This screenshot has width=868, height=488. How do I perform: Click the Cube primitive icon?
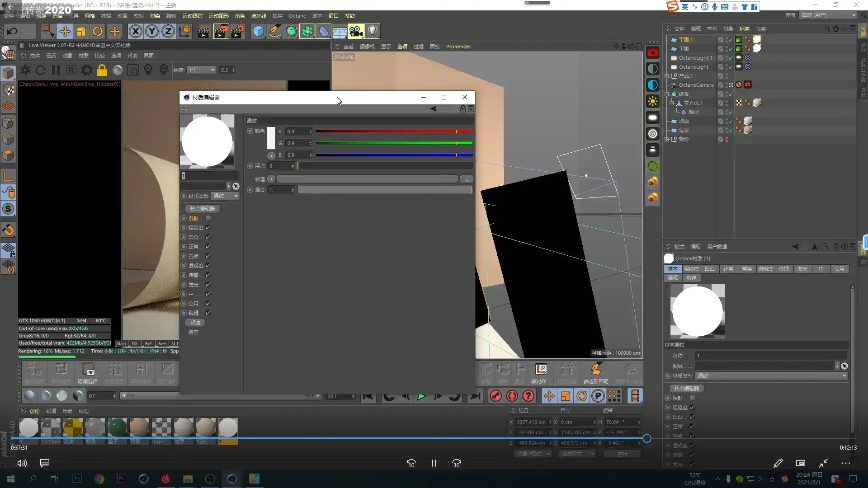(x=258, y=31)
